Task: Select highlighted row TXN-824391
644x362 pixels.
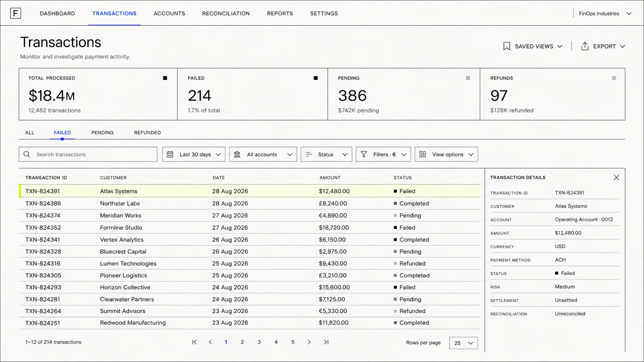Action: click(250, 191)
